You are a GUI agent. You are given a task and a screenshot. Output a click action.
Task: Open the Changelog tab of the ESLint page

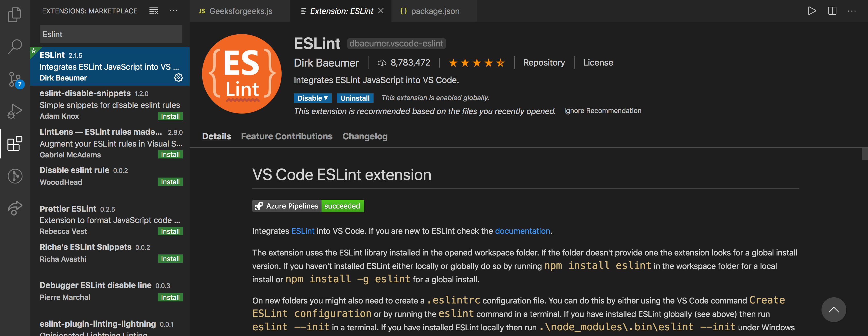pos(365,136)
